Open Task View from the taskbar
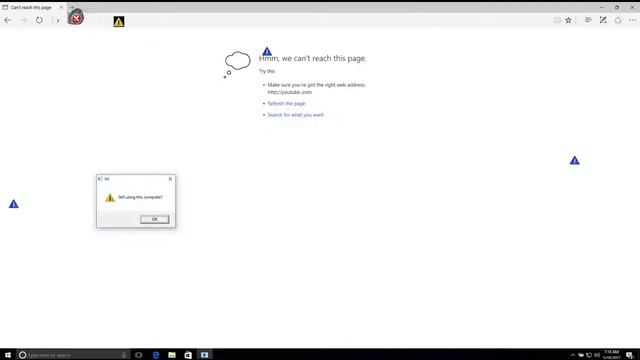The height and width of the screenshot is (360, 640). pos(139,355)
